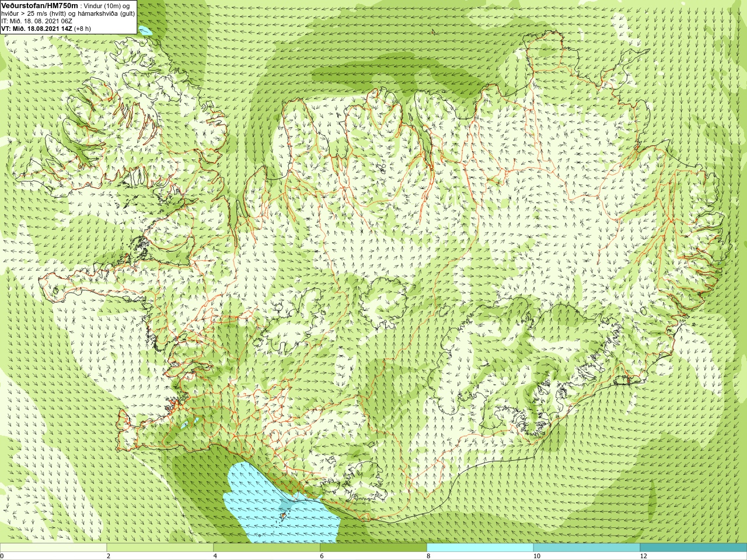Click the 6–8 m/s dark green legend swatch

[x=373, y=548]
